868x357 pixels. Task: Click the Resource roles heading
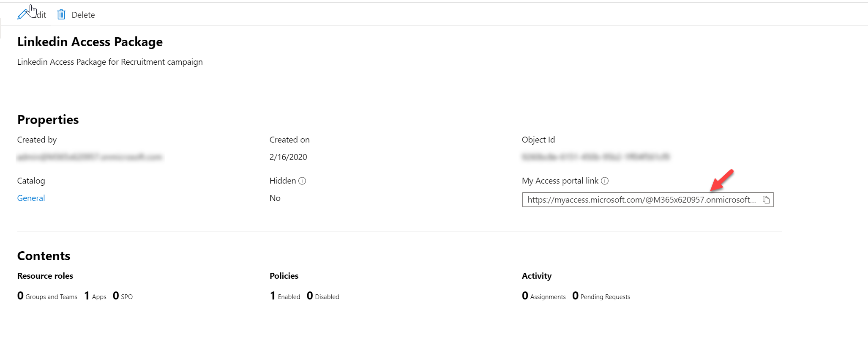45,276
